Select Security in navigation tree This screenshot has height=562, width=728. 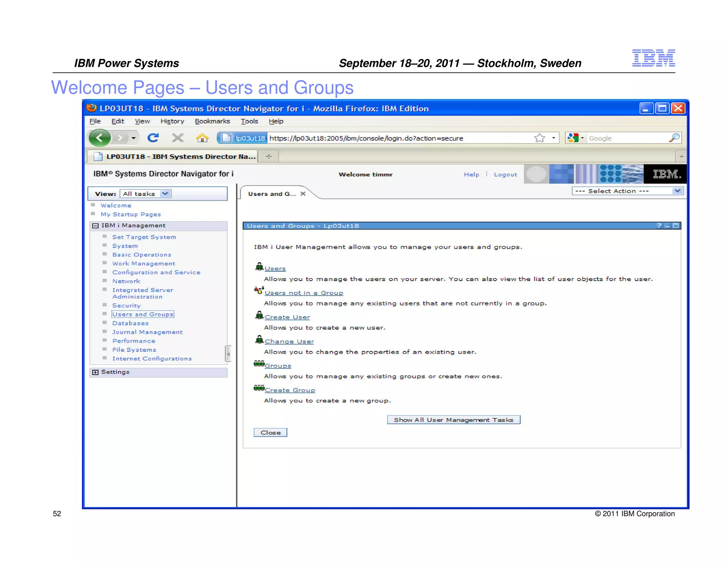127,306
